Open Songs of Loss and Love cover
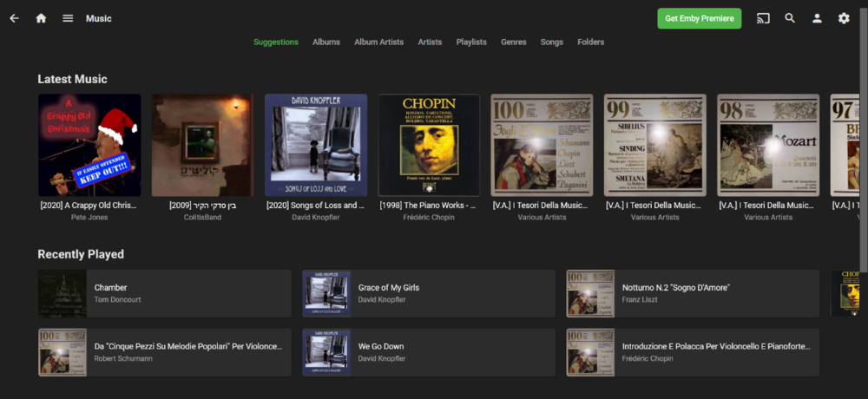Viewport: 868px width, 399px height. (316, 145)
